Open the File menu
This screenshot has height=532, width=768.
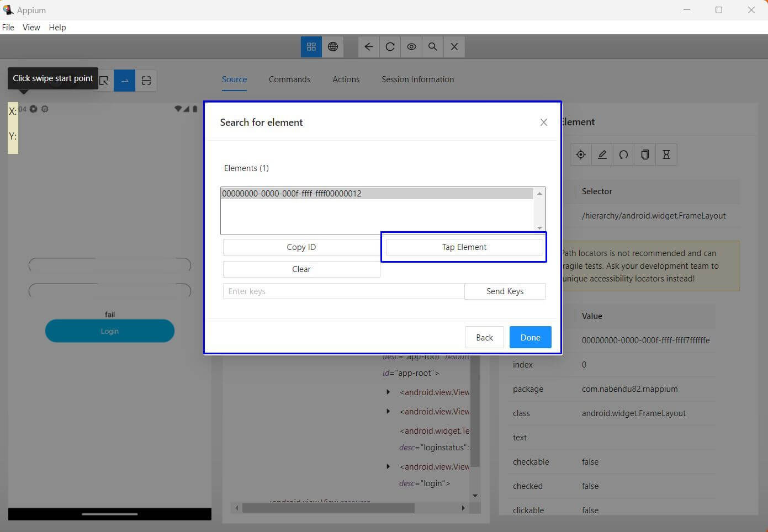tap(8, 28)
